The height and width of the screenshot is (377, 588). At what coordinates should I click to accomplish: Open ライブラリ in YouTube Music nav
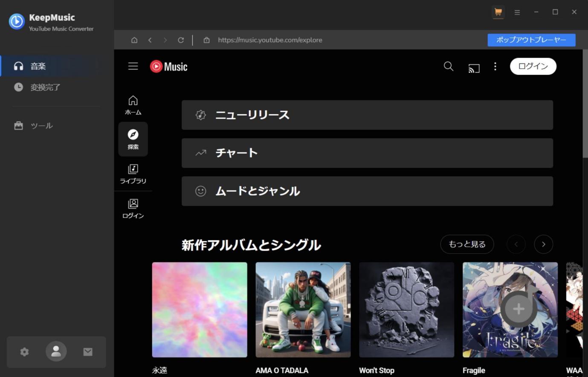tap(133, 174)
